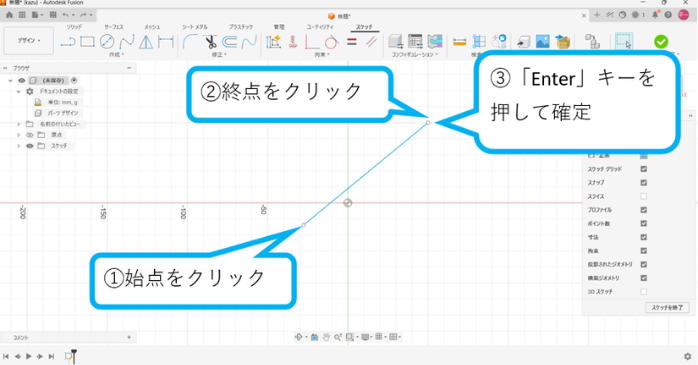Select the Rectangle sketch tool
The image size is (698, 365).
pyautogui.click(x=87, y=42)
